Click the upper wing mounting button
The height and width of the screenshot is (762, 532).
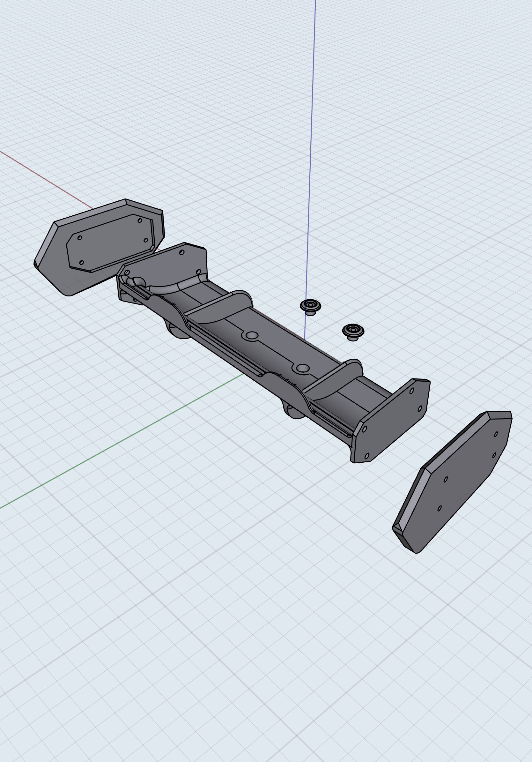311,305
